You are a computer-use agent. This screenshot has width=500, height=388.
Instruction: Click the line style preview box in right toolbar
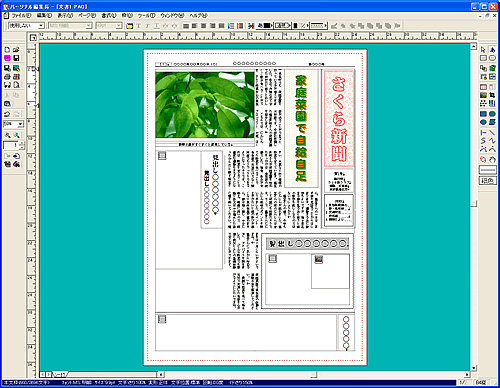488,170
